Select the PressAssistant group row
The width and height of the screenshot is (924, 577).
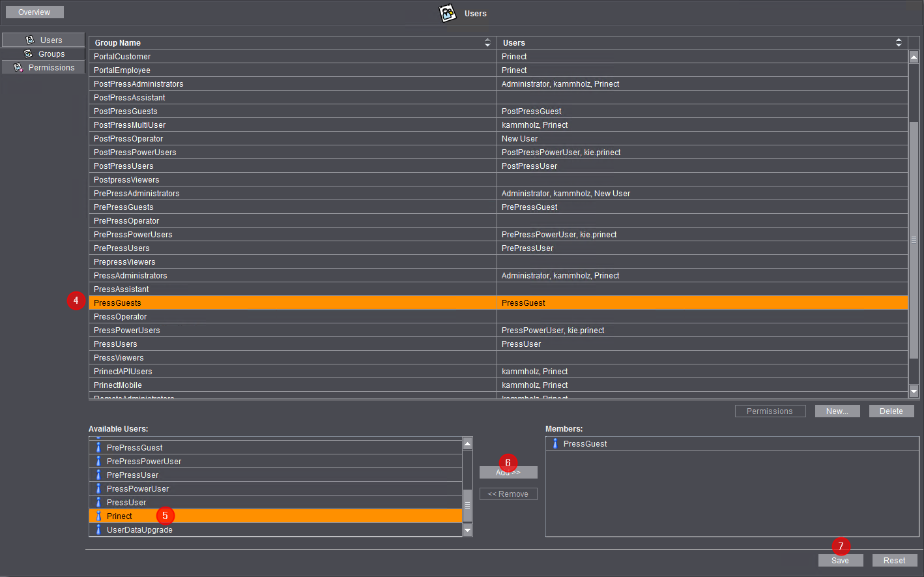(x=498, y=289)
